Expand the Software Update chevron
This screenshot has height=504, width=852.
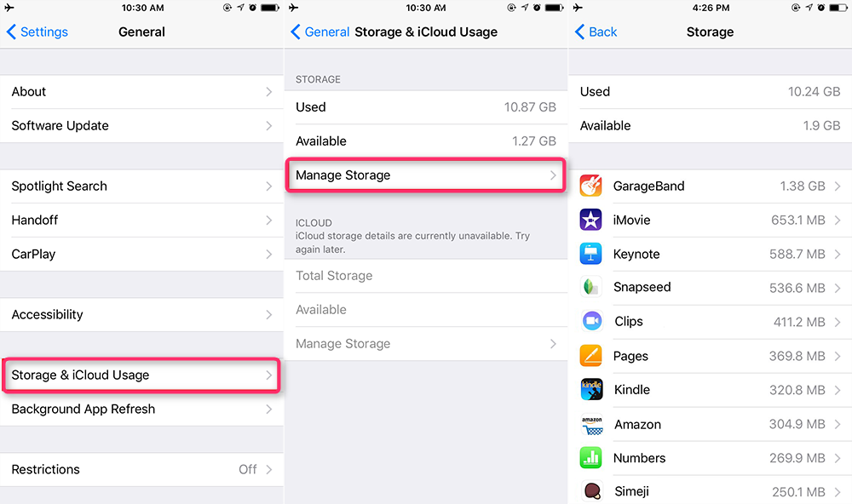[269, 126]
